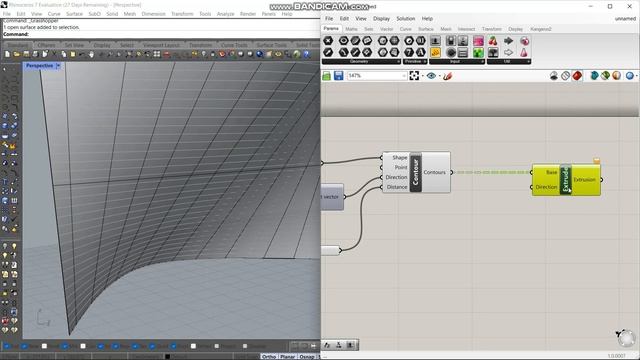Click the New file icon in Rhino toolbar
Image resolution: width=640 pixels, height=360 pixels.
pyautogui.click(x=7, y=54)
